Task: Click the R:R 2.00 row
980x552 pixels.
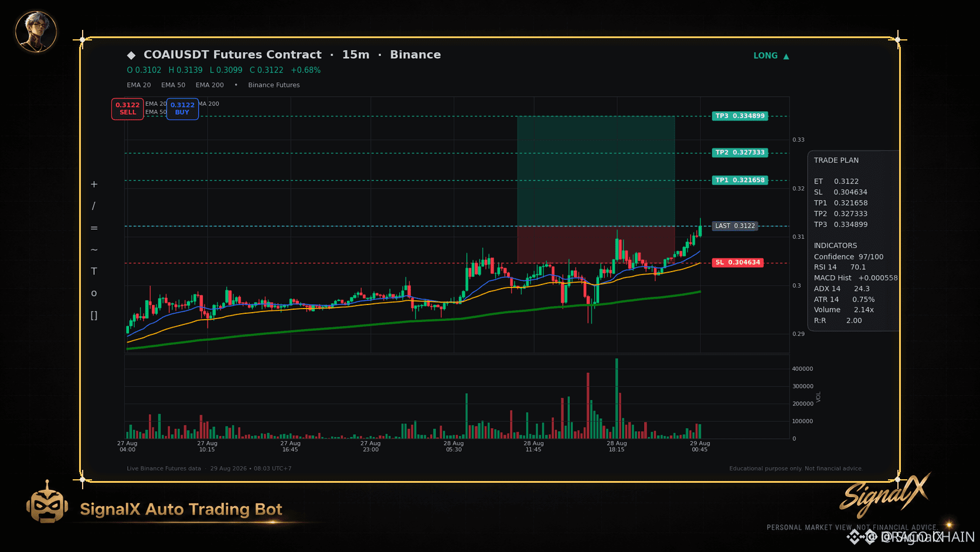Action: point(838,321)
